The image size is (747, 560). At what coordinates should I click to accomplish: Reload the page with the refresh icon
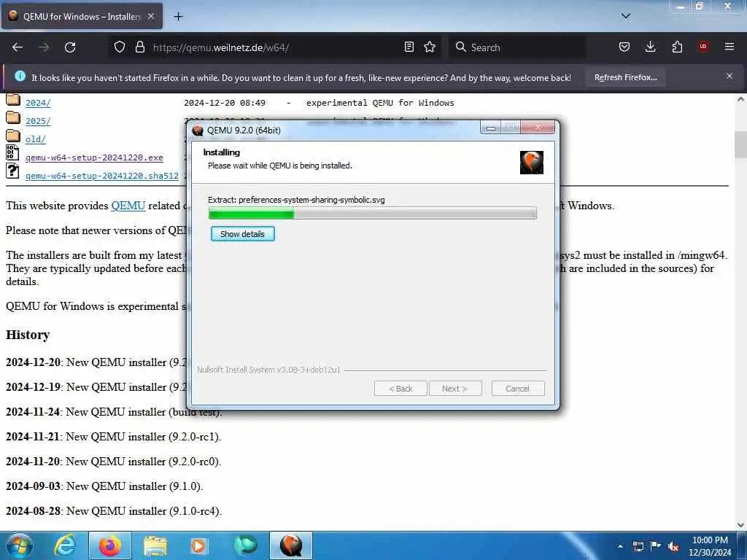point(70,47)
